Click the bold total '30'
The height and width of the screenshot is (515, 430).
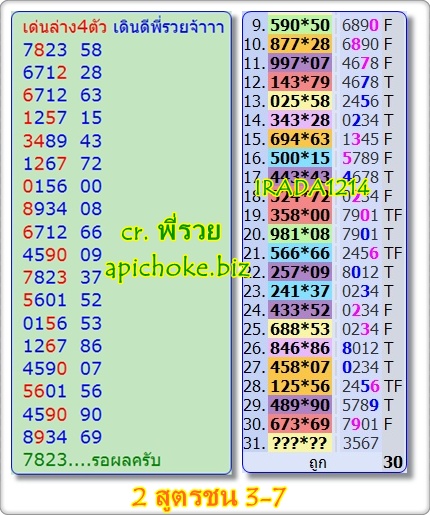tap(393, 462)
